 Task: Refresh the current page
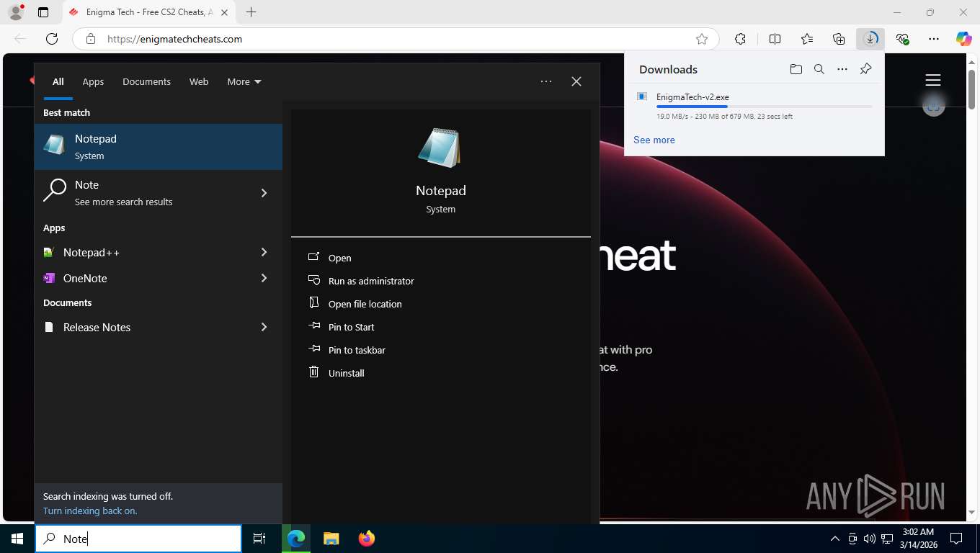coord(52,39)
